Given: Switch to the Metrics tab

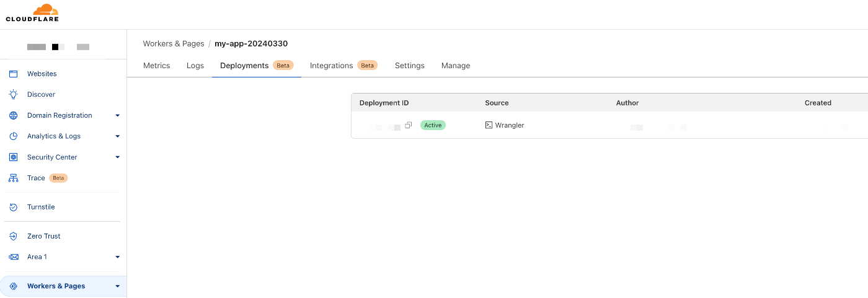Looking at the screenshot, I should tap(156, 66).
